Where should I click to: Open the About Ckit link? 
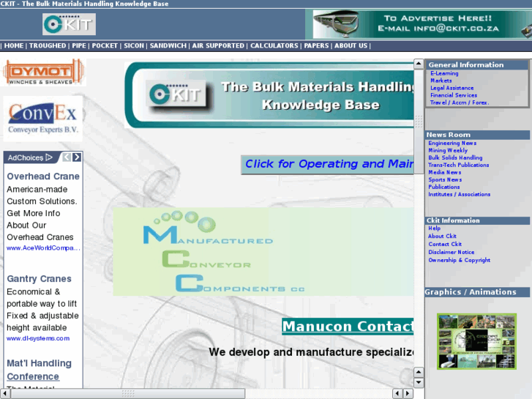click(442, 236)
